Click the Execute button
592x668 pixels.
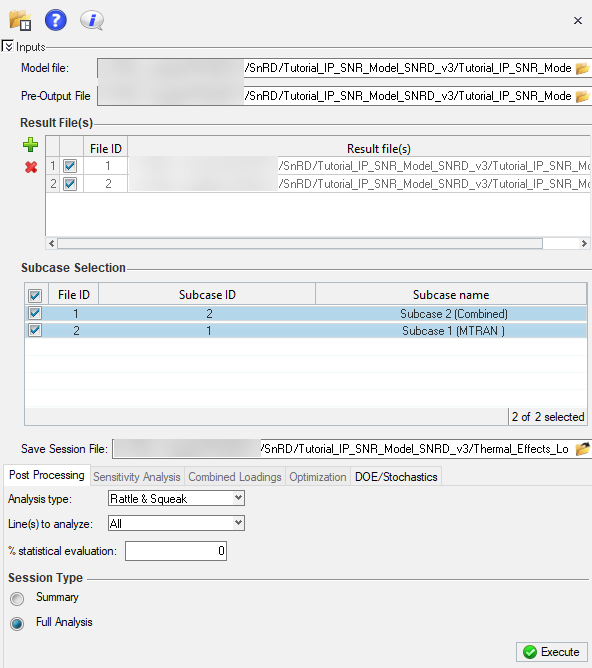(552, 652)
